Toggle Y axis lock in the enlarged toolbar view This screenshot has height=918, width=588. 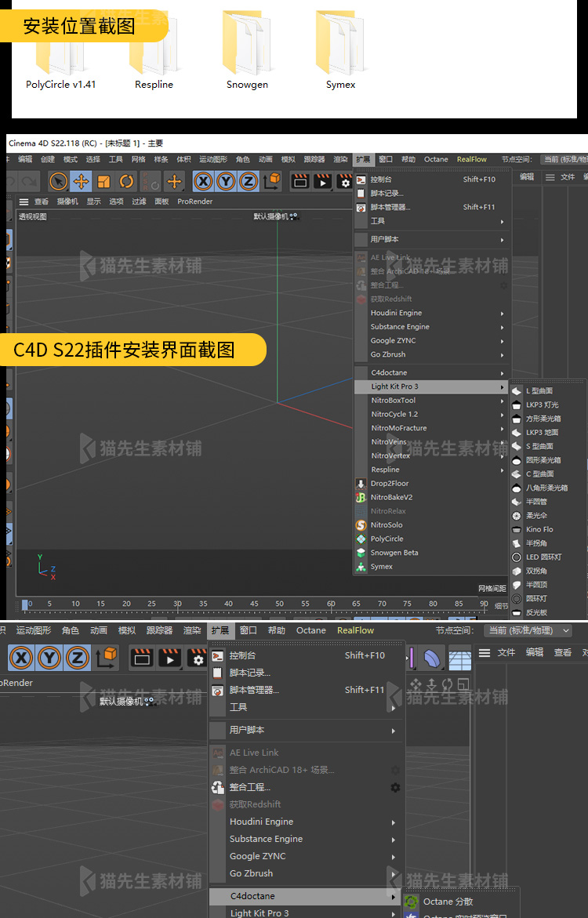(x=49, y=658)
